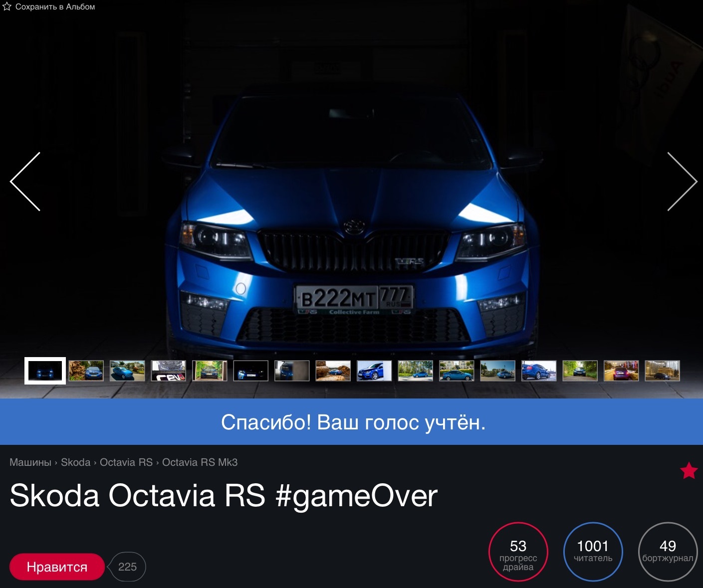Click the red favorite star icon
Image resolution: width=703 pixels, height=588 pixels.
click(x=689, y=470)
